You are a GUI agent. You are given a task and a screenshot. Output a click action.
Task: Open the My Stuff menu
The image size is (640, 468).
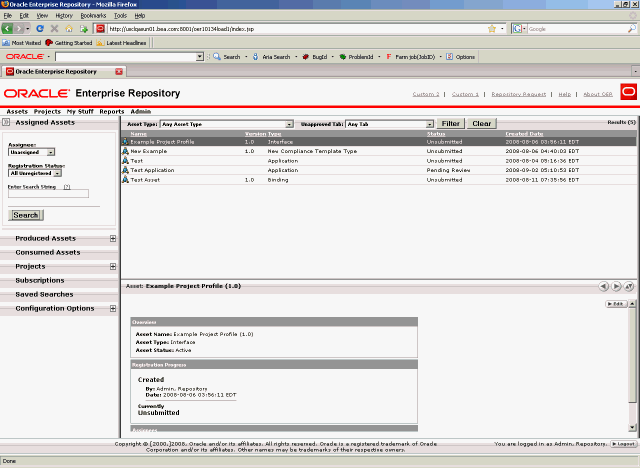[80, 111]
